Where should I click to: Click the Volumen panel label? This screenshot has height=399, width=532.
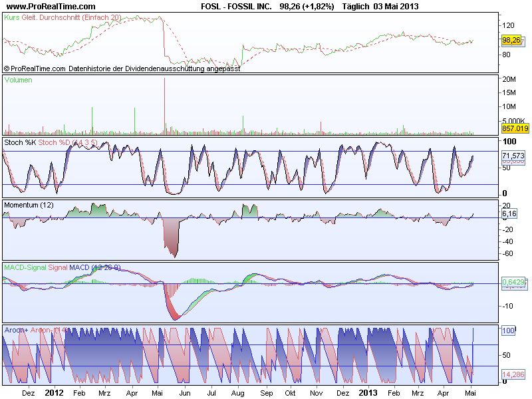(18, 80)
